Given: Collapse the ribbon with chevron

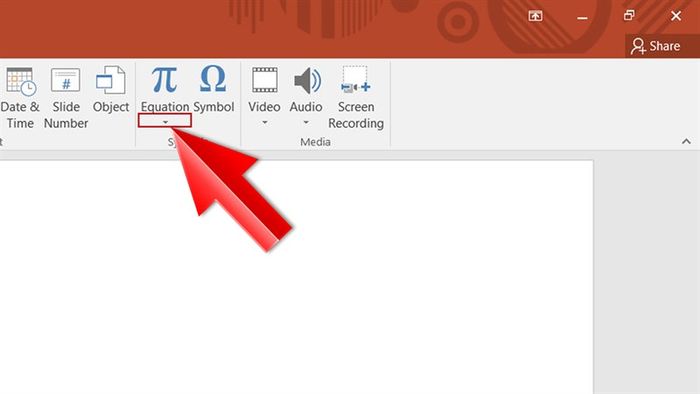Looking at the screenshot, I should click(x=686, y=141).
